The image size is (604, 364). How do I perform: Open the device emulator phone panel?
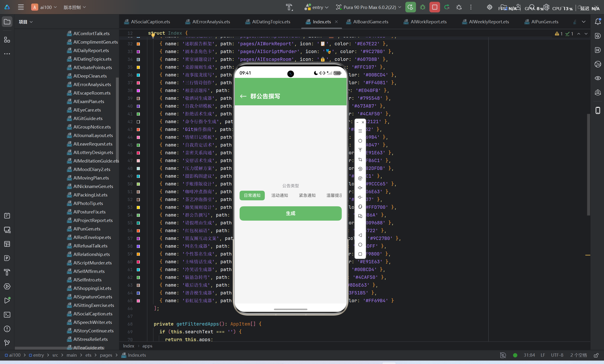(598, 110)
